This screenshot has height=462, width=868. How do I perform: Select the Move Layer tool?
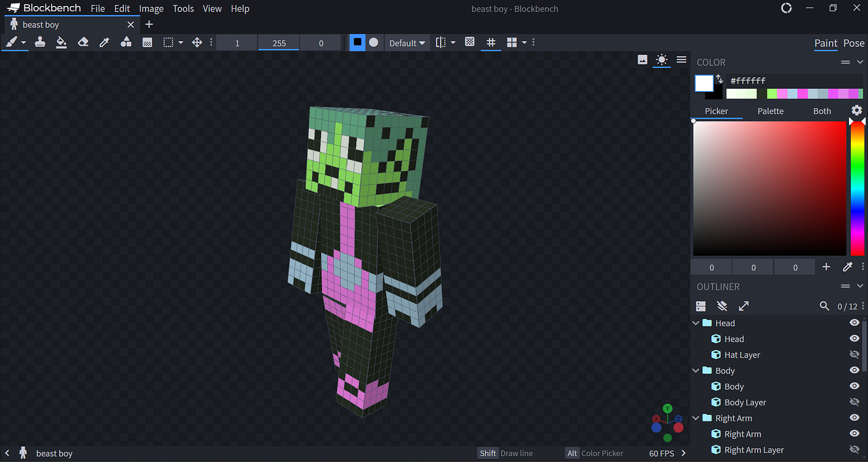pyautogui.click(x=197, y=42)
